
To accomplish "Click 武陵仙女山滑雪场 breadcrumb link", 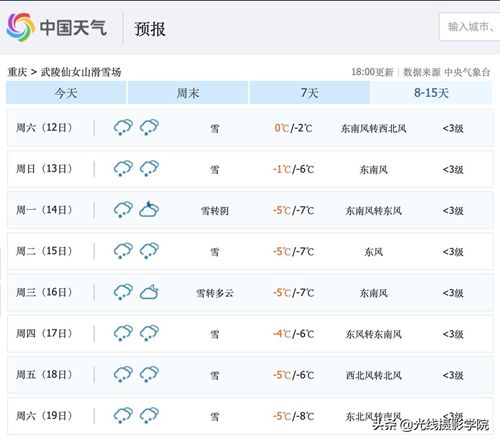I will 81,72.
